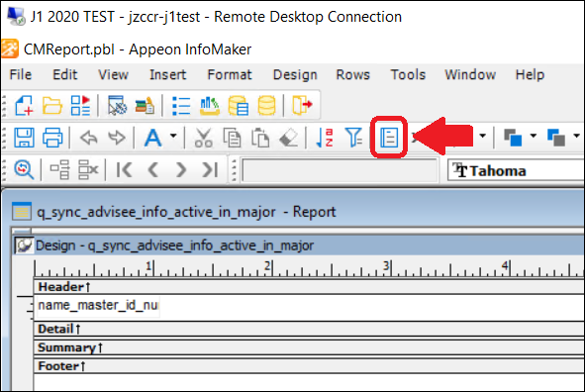The image size is (585, 392).
Task: Click the Delete Row icon
Action: coord(88,169)
